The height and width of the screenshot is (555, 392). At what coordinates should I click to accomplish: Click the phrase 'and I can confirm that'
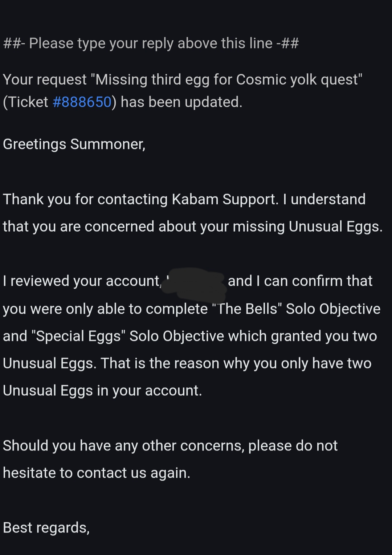pyautogui.click(x=300, y=281)
